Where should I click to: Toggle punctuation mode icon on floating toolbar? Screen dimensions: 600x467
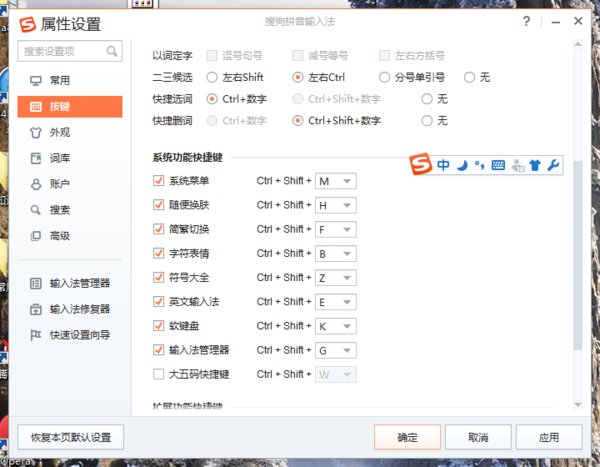coord(479,165)
